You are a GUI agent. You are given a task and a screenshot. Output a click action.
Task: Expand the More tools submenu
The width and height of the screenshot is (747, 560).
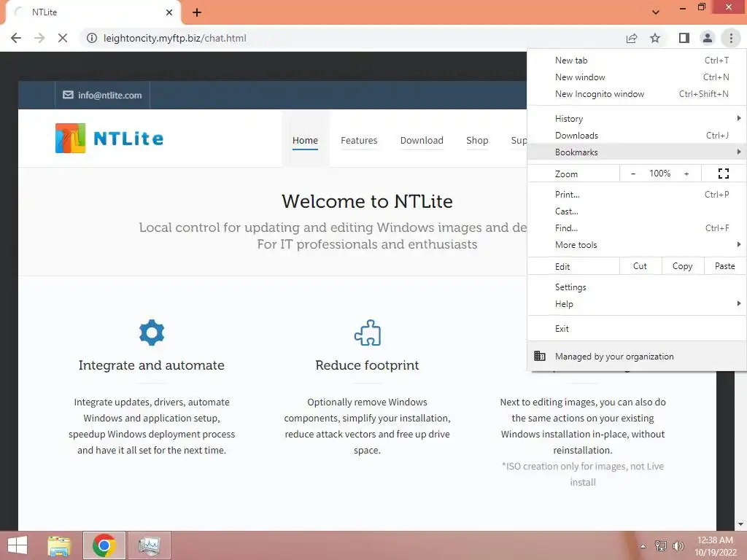point(636,245)
